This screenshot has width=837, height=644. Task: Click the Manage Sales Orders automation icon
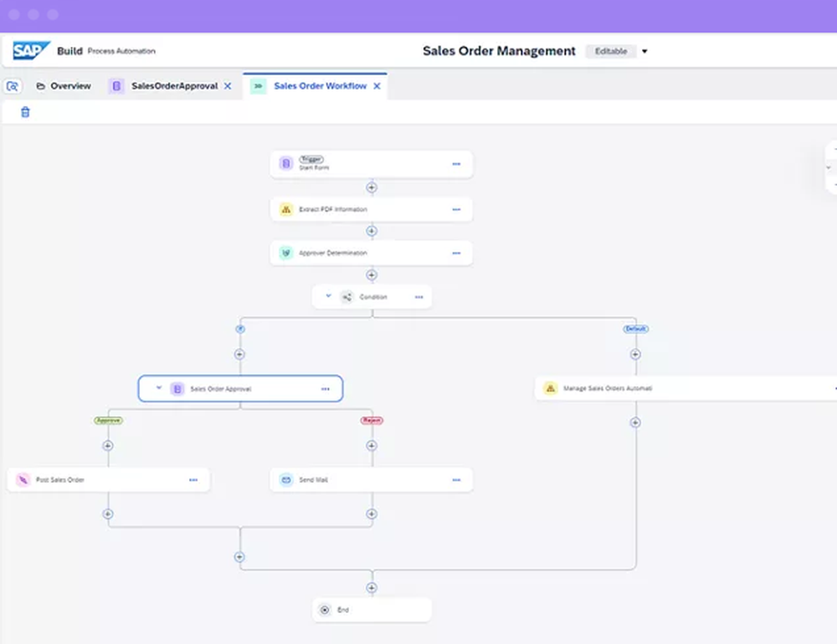tap(551, 388)
